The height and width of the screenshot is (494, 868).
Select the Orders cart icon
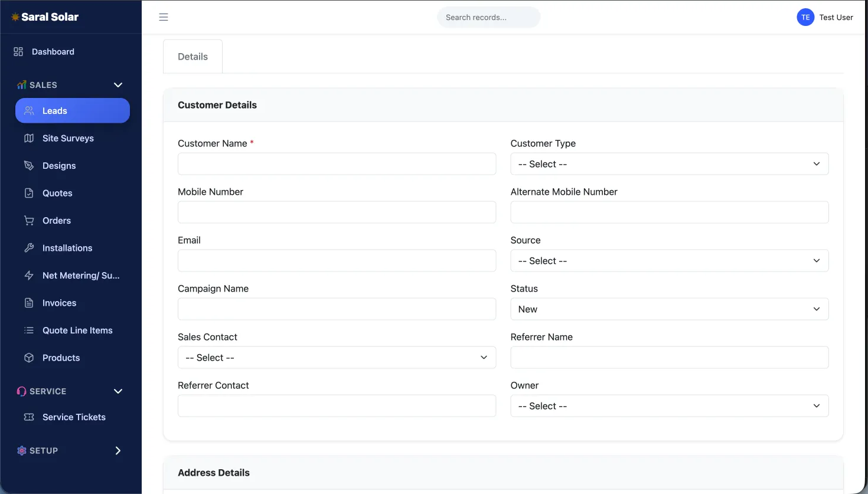pyautogui.click(x=28, y=220)
